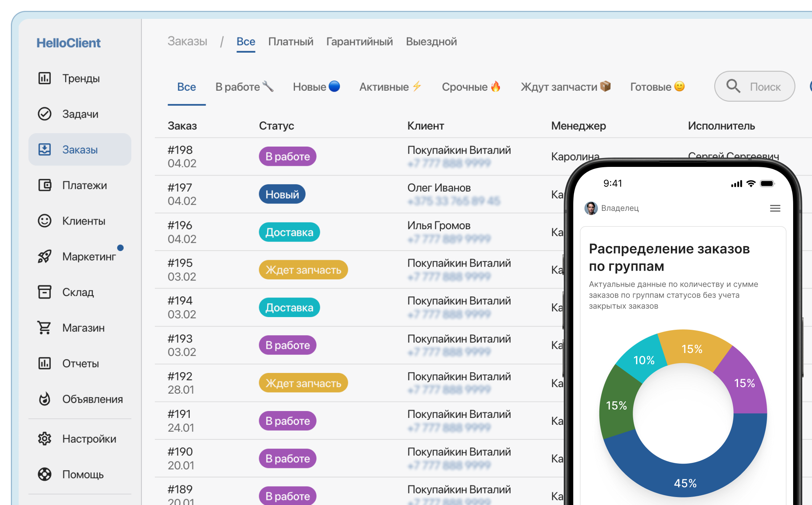This screenshot has height=505, width=812.
Task: Open Settings gear icon in sidebar
Action: [x=45, y=439]
